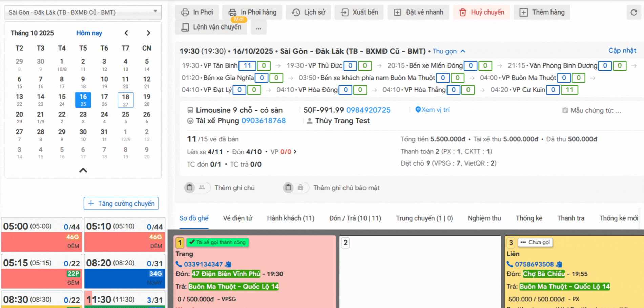This screenshot has width=644, height=308.
Task: Go to the next month in calendar
Action: (148, 33)
